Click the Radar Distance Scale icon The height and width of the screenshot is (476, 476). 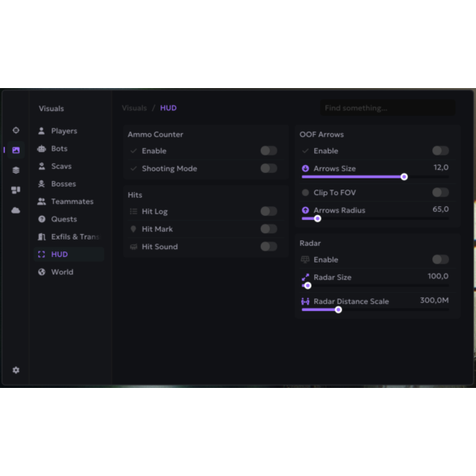click(x=305, y=301)
